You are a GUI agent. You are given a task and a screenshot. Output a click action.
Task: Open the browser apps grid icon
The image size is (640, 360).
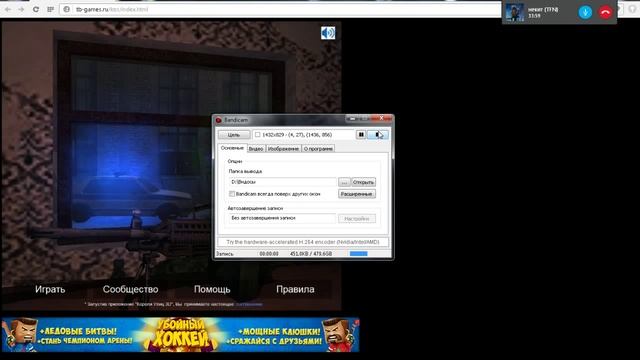point(50,9)
